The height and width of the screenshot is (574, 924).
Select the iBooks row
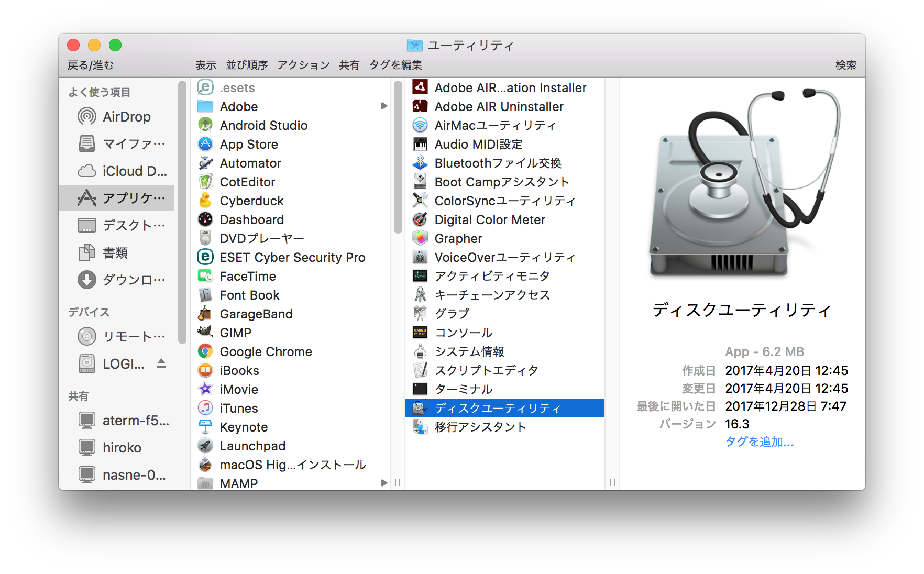pos(291,370)
